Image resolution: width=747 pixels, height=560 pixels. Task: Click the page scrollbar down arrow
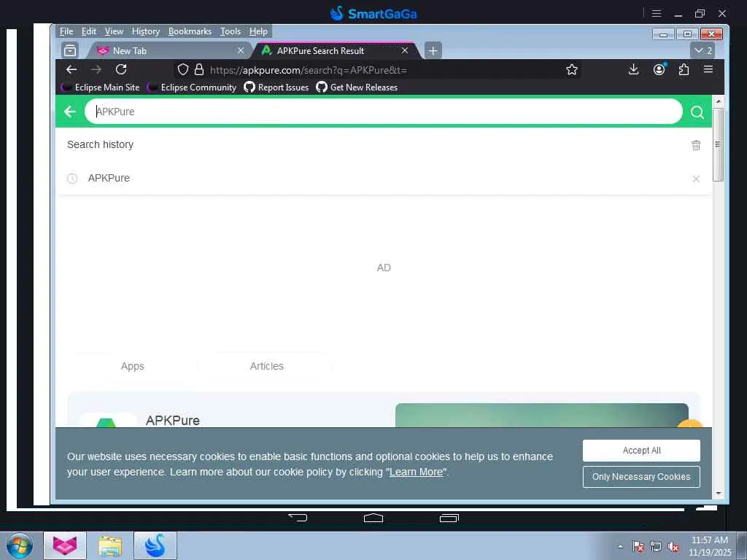click(718, 494)
